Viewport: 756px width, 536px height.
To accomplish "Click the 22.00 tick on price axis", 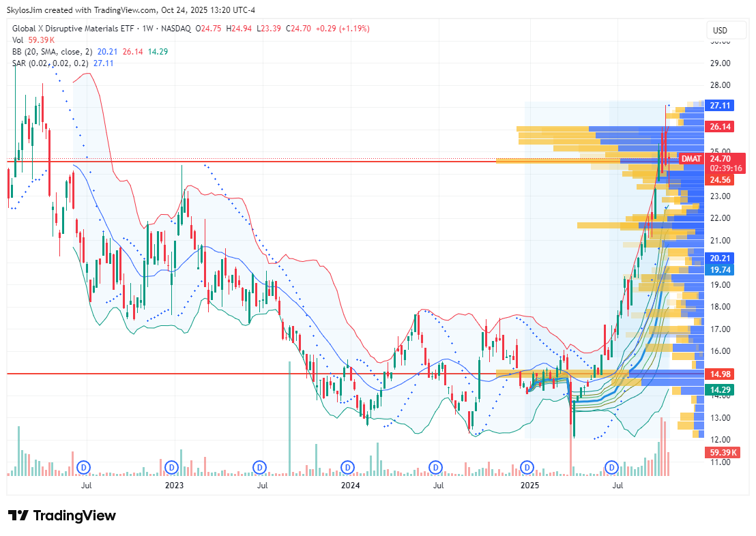I will 720,218.
